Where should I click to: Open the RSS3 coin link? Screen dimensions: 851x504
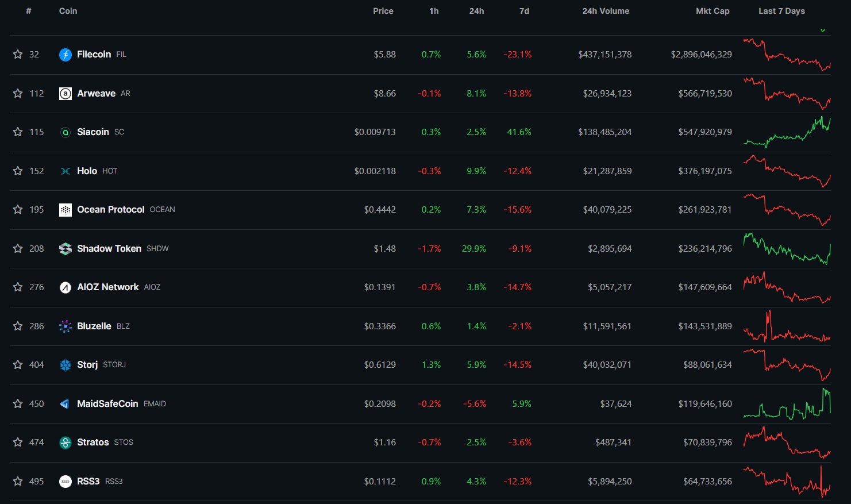tap(88, 481)
